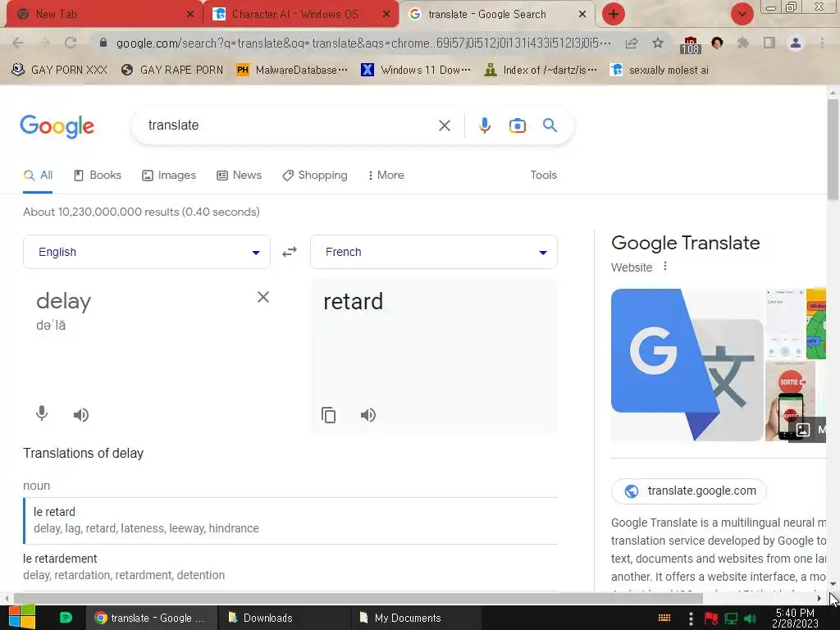Viewport: 840px width, 630px height.
Task: Expand More search filters
Action: pos(386,176)
